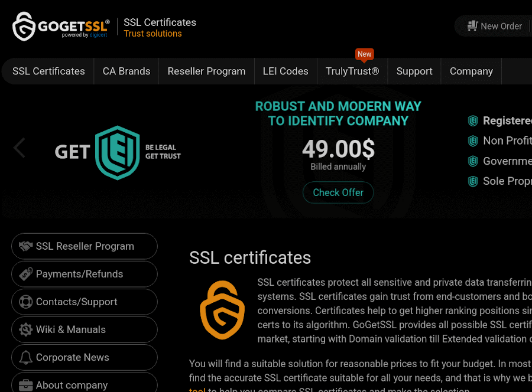
Task: Click the handshake icon for SSL Reseller Program
Action: coord(25,246)
